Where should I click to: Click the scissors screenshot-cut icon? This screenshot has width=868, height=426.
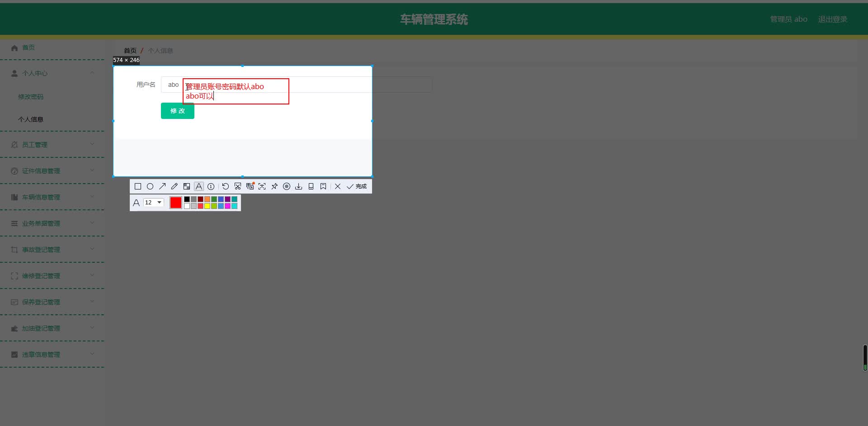tap(238, 186)
